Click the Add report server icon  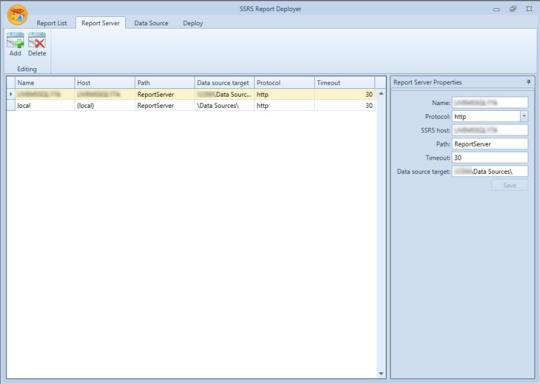15,40
